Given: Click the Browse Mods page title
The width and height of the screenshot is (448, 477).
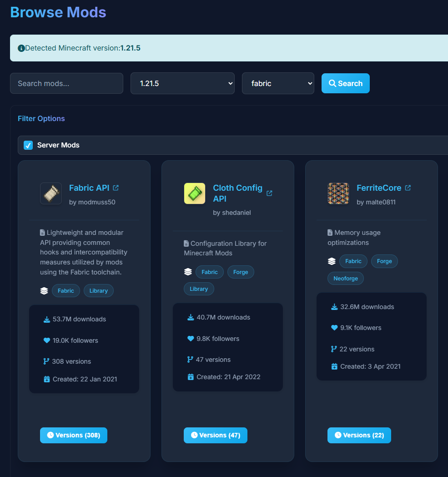Looking at the screenshot, I should [58, 12].
